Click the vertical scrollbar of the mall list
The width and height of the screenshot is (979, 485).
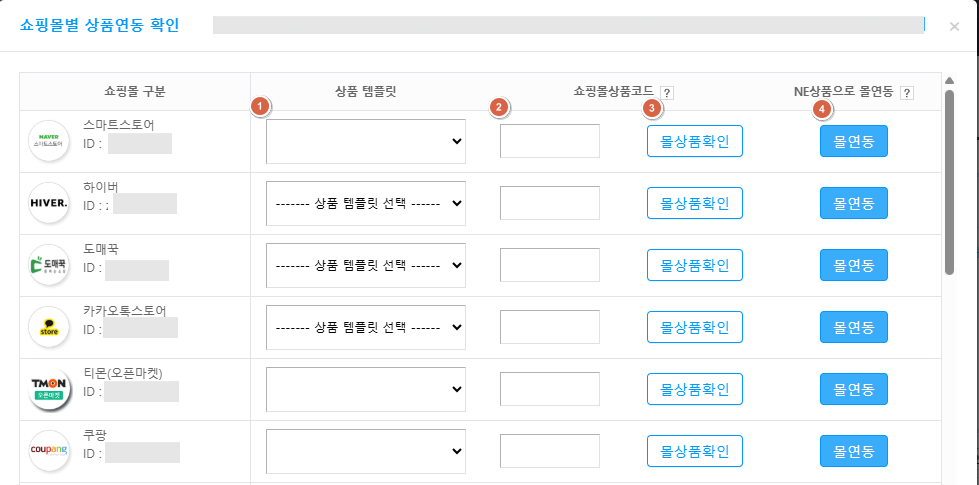[949, 180]
